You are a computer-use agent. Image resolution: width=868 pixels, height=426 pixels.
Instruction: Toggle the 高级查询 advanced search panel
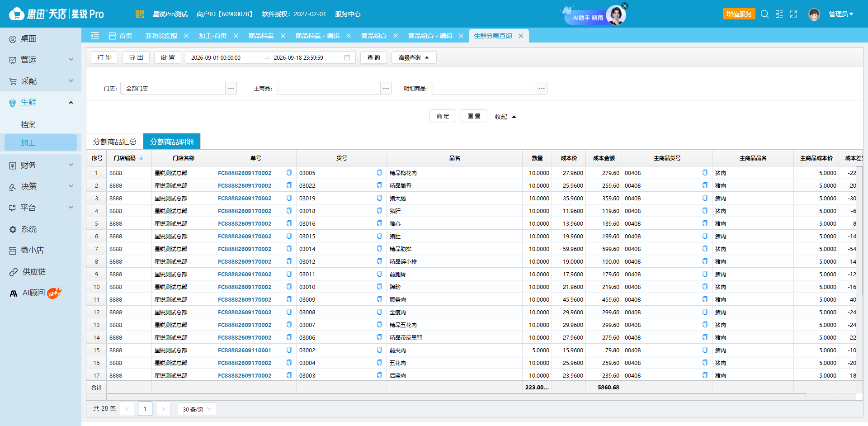click(x=414, y=57)
